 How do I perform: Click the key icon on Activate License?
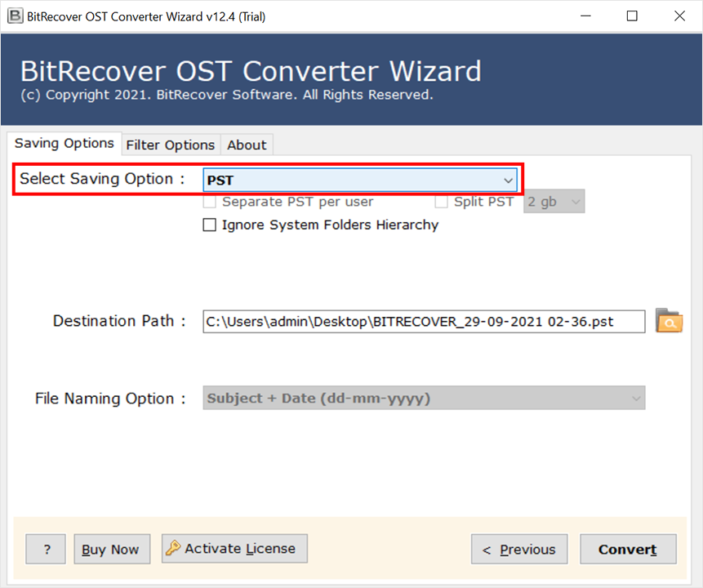coord(173,549)
